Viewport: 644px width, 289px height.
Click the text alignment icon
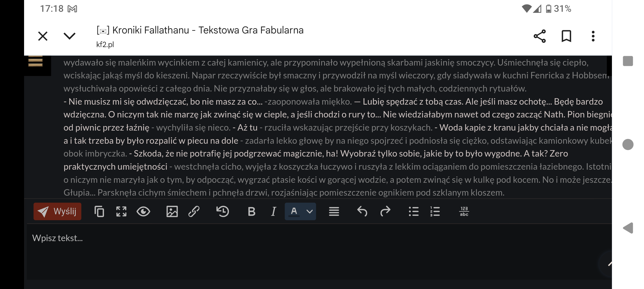pyautogui.click(x=334, y=211)
